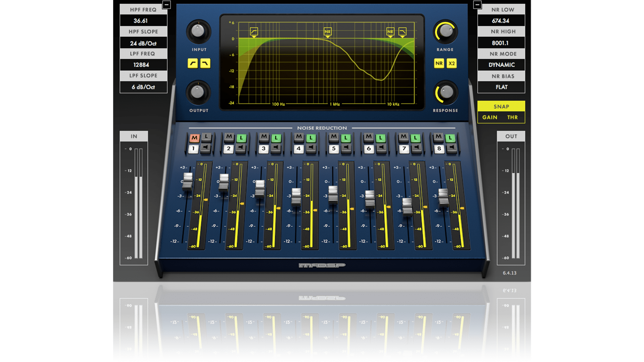Open the NR MODE Dynamic selector

click(x=501, y=65)
